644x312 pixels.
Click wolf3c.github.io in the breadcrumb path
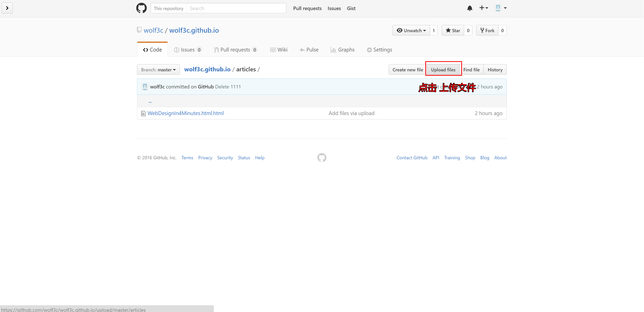click(207, 69)
